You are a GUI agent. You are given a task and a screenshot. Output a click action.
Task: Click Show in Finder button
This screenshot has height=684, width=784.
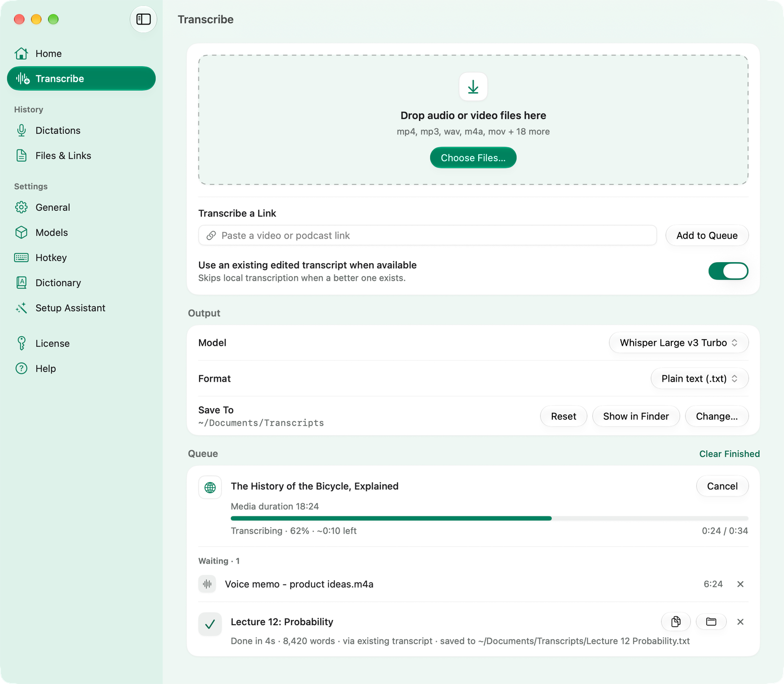(x=636, y=416)
